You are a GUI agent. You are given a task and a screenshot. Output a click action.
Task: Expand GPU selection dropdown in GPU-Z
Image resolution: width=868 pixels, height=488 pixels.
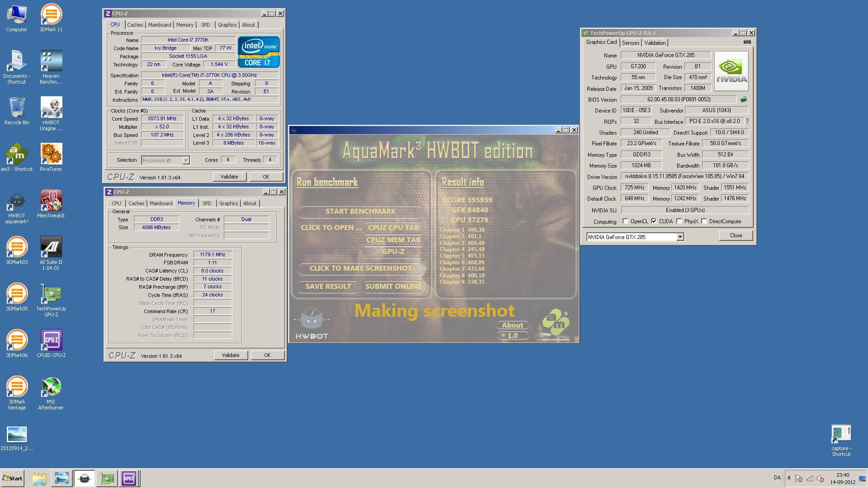(x=679, y=237)
